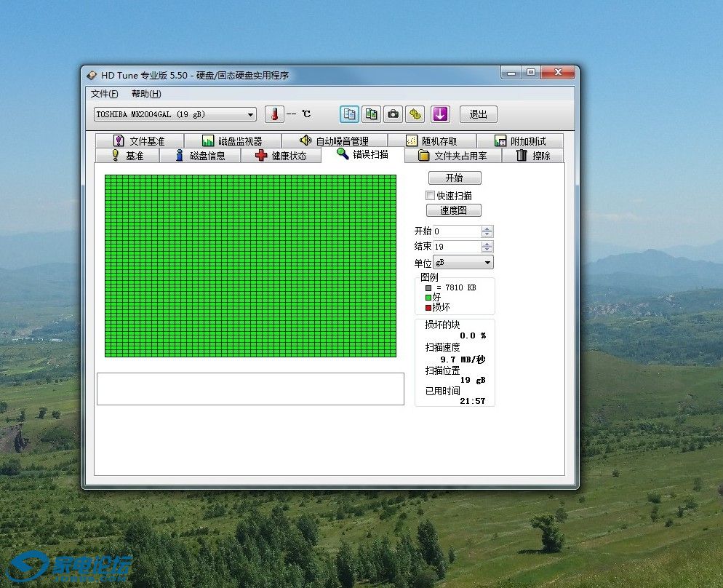Open the 文件(F) menu

point(104,94)
